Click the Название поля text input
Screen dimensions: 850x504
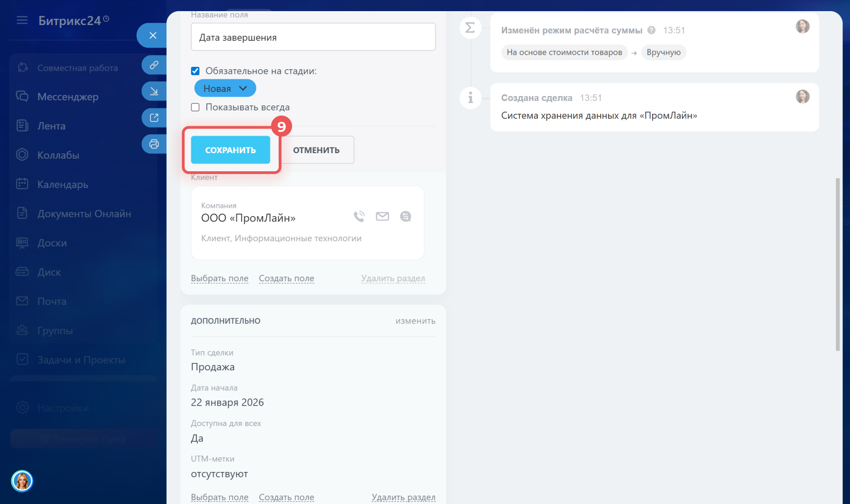313,37
